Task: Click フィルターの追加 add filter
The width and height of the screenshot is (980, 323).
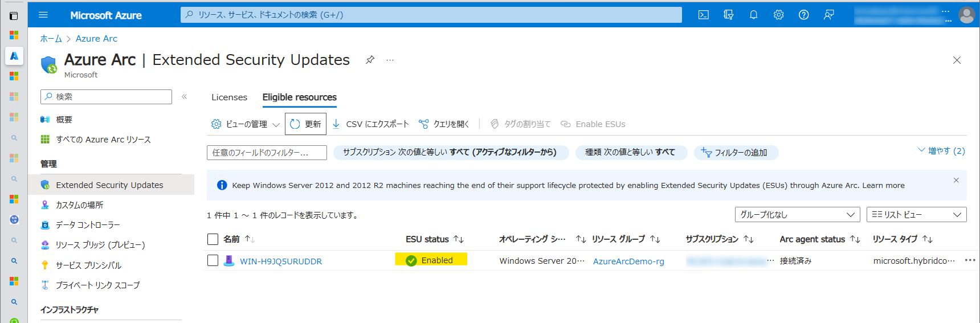Action: [x=736, y=153]
